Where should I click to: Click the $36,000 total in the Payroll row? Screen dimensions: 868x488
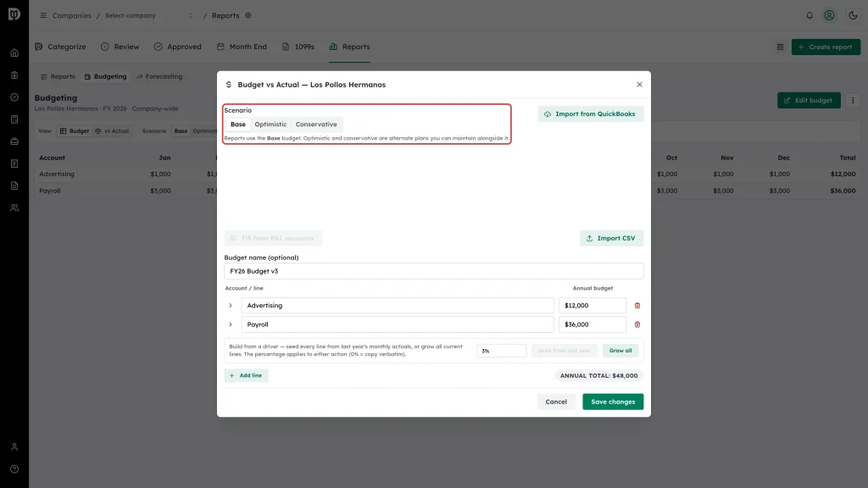(x=843, y=191)
